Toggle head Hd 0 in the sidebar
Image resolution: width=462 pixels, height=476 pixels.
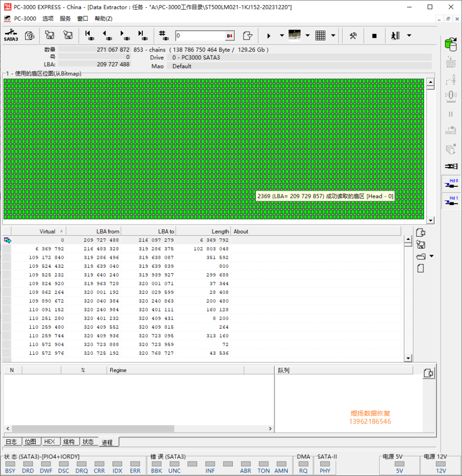click(451, 184)
